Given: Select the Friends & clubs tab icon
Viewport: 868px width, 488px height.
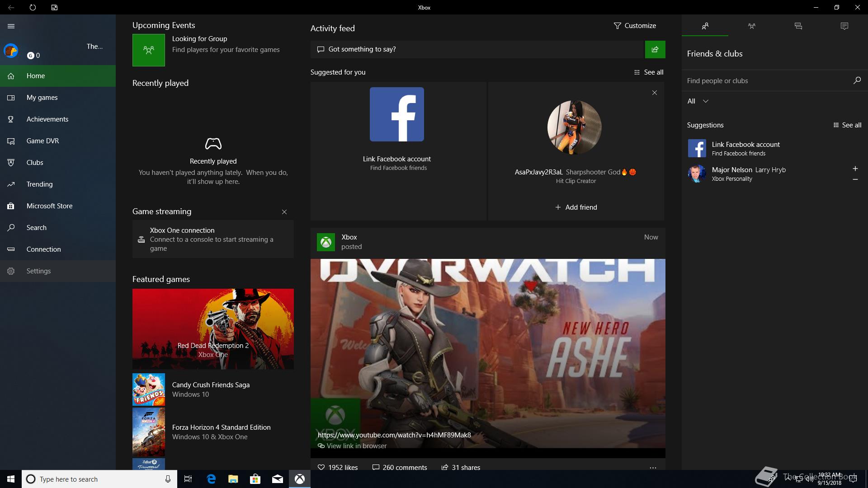Looking at the screenshot, I should (705, 26).
